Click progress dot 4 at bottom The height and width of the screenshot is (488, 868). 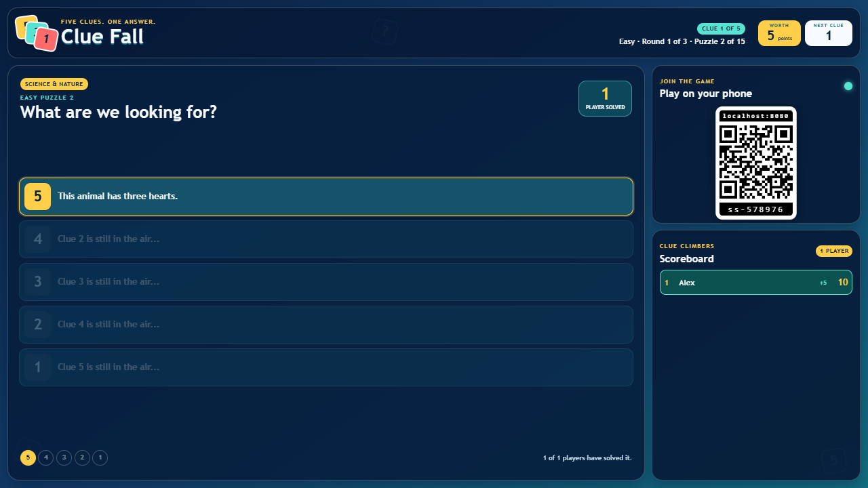pos(46,458)
